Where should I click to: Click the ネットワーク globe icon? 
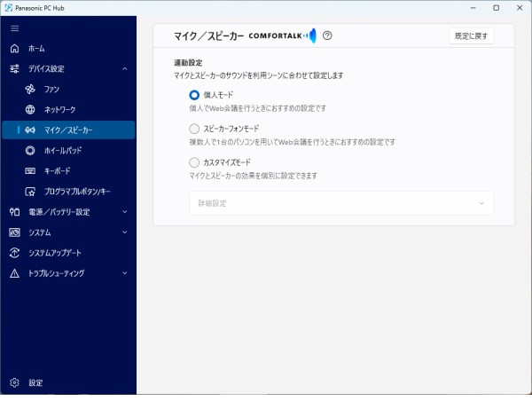click(x=30, y=109)
